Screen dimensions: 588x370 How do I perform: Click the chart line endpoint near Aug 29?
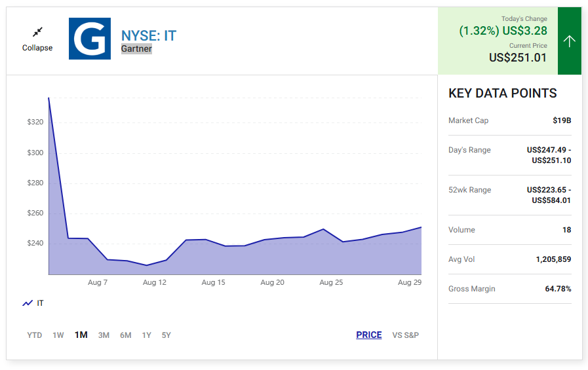point(421,227)
